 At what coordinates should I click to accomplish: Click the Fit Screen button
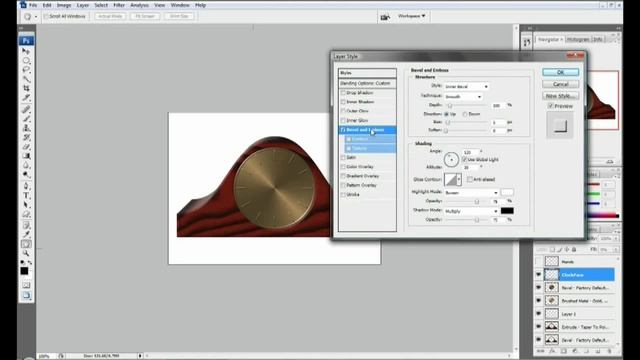pos(145,16)
